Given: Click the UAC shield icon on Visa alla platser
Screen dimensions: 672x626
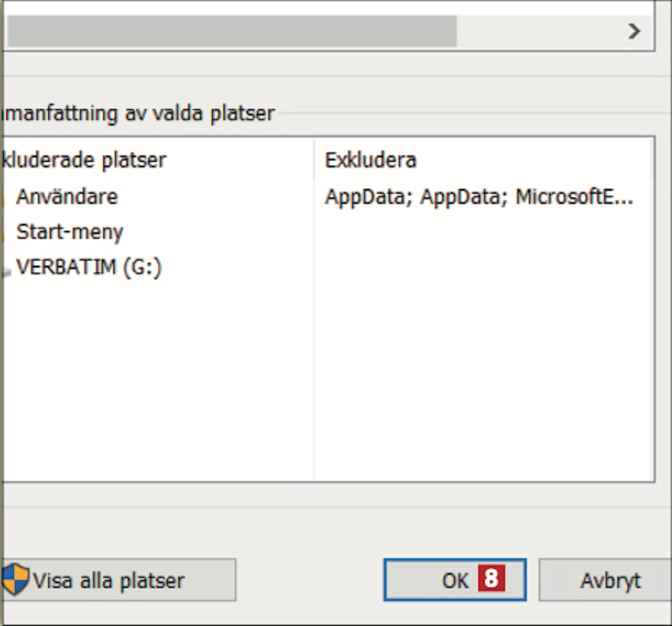Looking at the screenshot, I should [x=15, y=579].
